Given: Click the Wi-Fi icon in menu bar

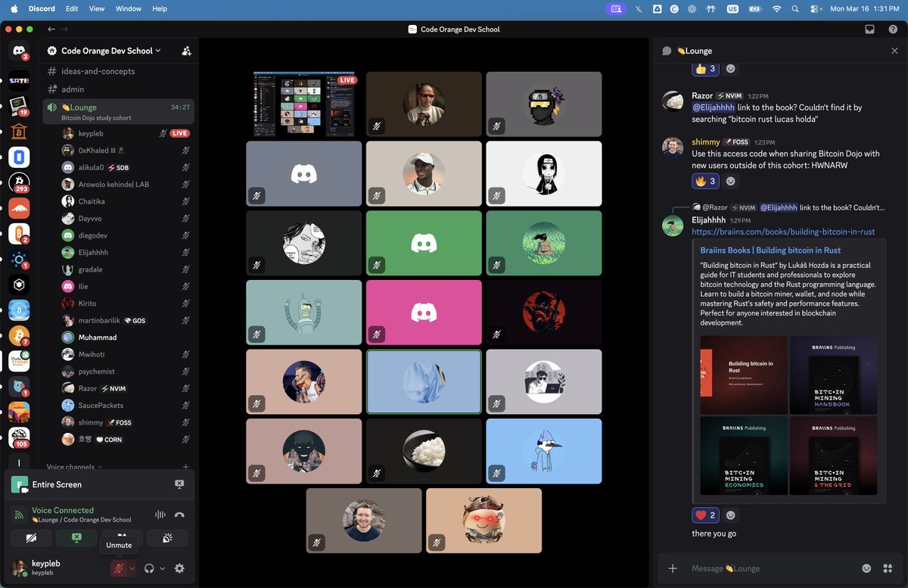Looking at the screenshot, I should click(776, 9).
